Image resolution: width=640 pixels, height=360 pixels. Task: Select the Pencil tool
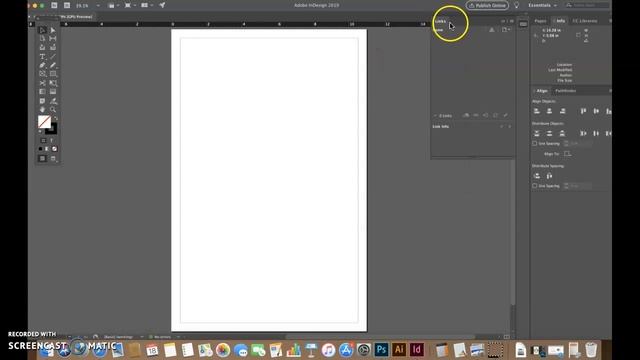click(x=53, y=65)
